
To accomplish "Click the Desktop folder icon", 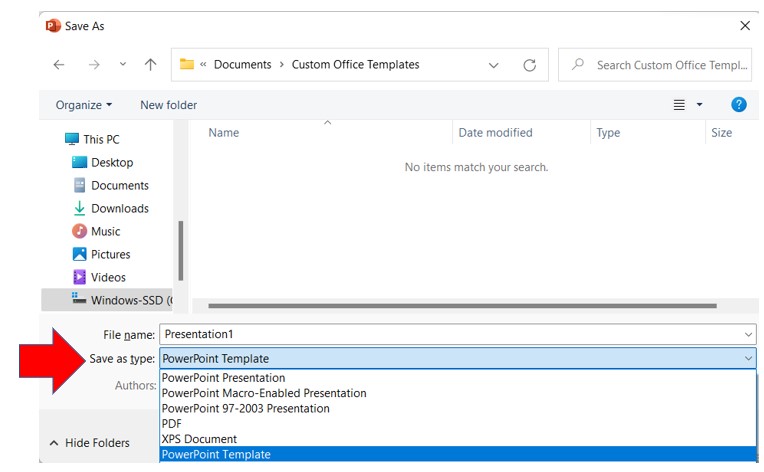I will pyautogui.click(x=79, y=162).
